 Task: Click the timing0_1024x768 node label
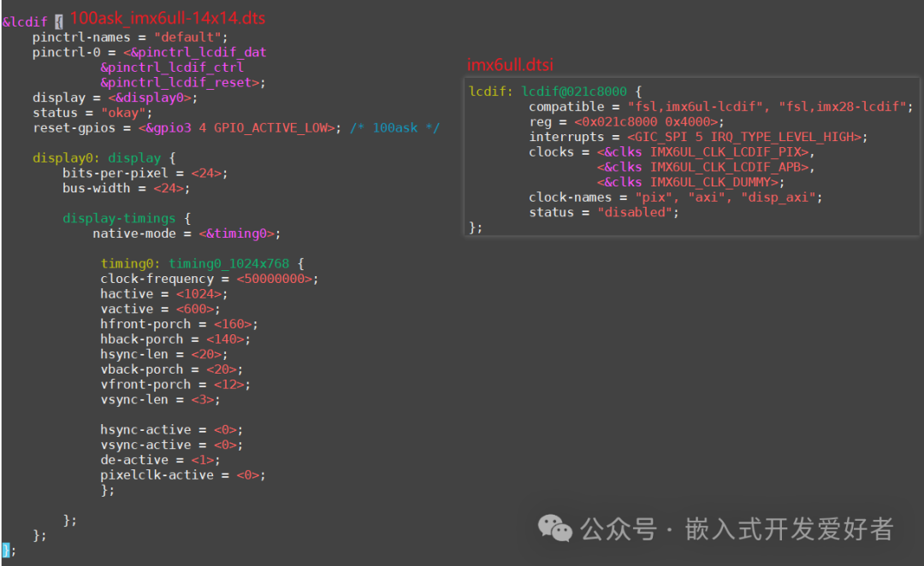point(228,263)
